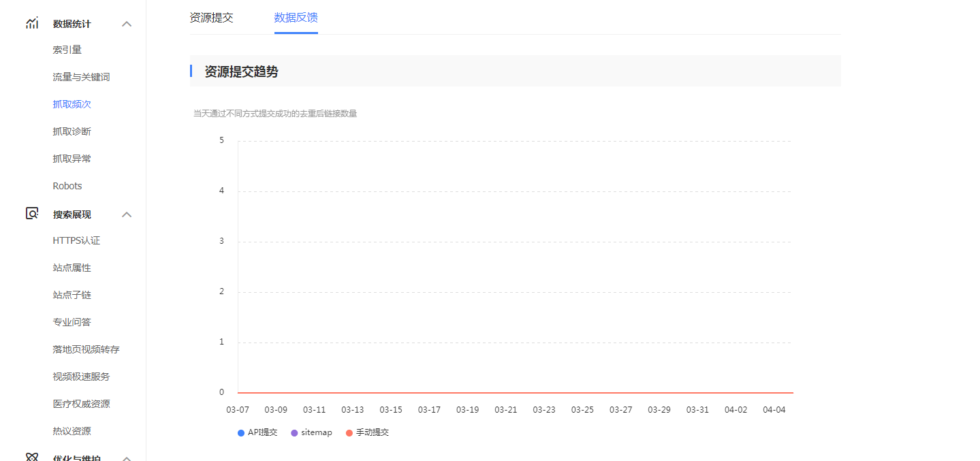
Task: Collapse the 数据统计 section chevron
Action: click(126, 24)
